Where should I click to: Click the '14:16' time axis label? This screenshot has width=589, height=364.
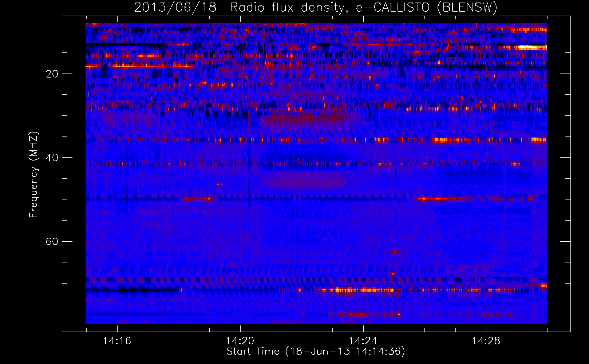pyautogui.click(x=117, y=341)
